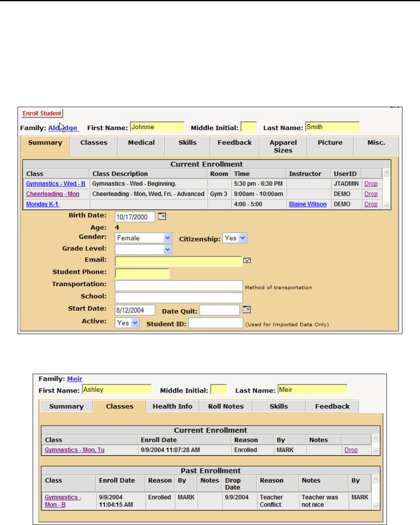Drop Ashley's Gymnastics - Mon, Tu enrollment
This screenshot has width=420, height=525.
tap(351, 450)
